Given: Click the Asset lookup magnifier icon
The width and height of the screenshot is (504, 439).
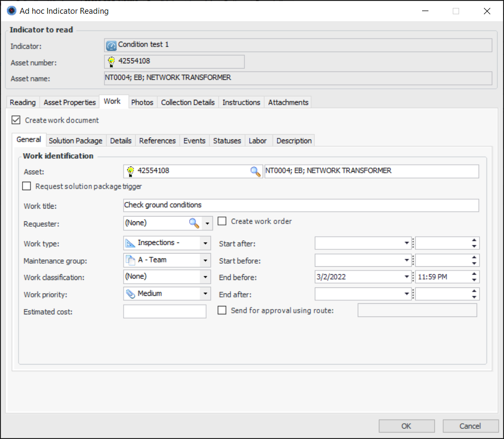Looking at the screenshot, I should click(255, 171).
